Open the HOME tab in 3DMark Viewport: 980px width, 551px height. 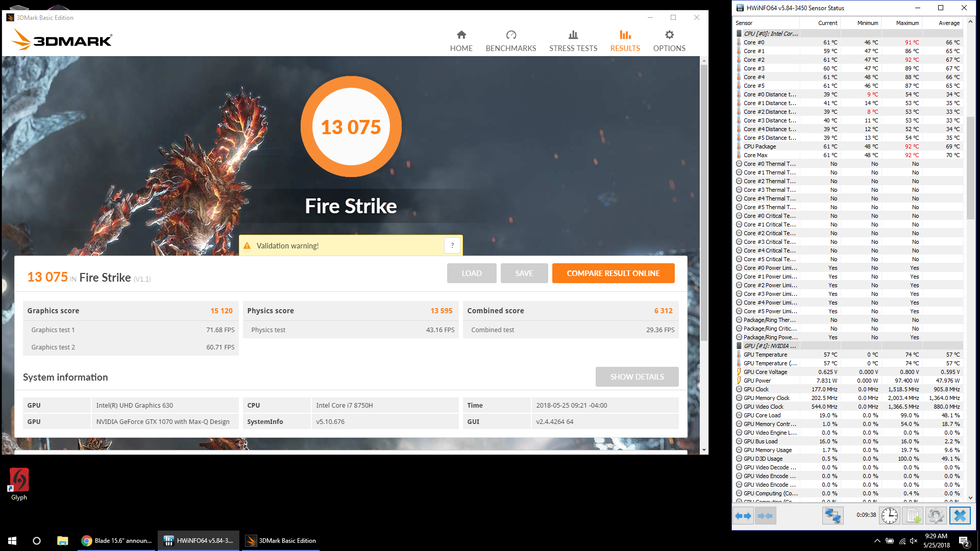point(461,41)
